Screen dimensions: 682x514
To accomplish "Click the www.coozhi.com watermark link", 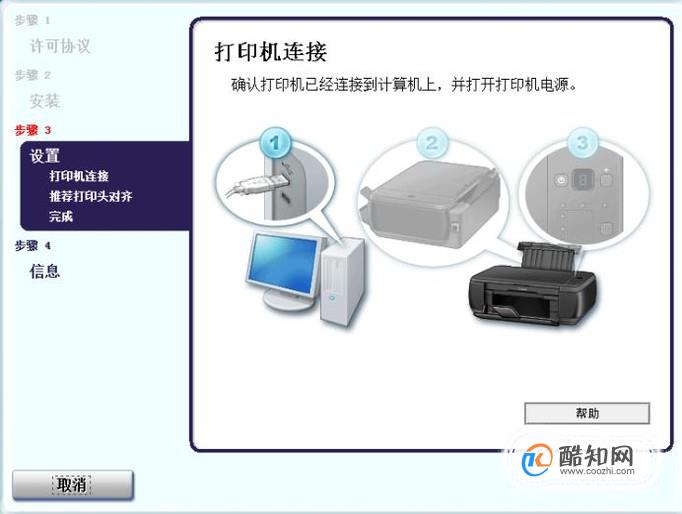I will point(597,471).
